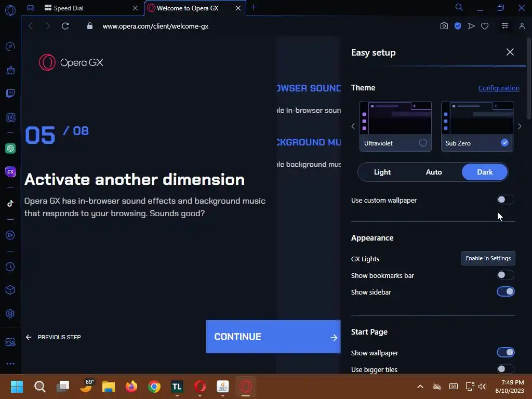The image size is (532, 399).
Task: Open Extensions cube icon in sidebar
Action: (10, 290)
